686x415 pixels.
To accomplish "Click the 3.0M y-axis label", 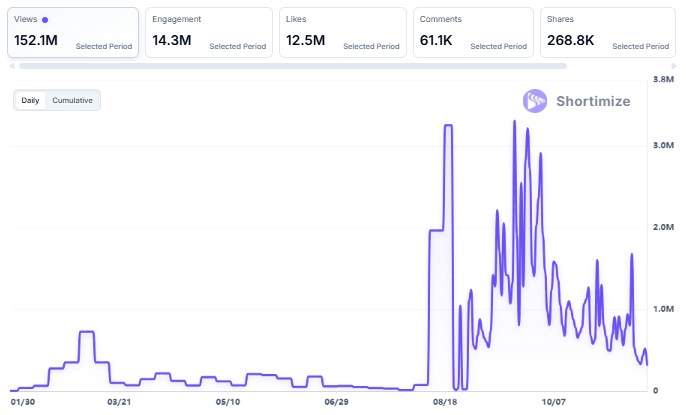I will 664,146.
